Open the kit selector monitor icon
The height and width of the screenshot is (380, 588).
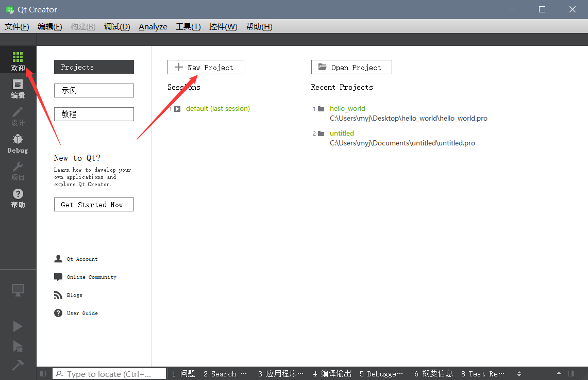pos(18,290)
